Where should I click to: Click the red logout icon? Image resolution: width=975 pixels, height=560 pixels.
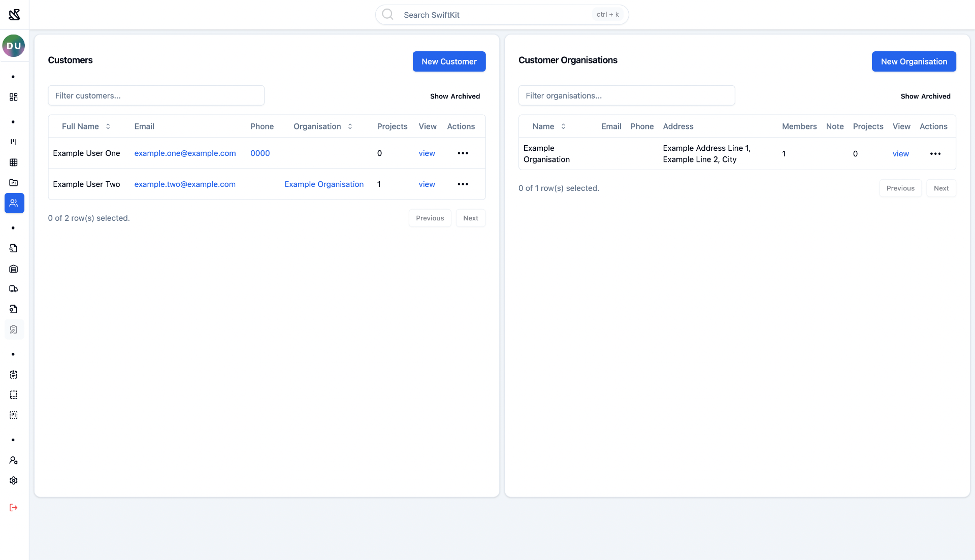14,508
